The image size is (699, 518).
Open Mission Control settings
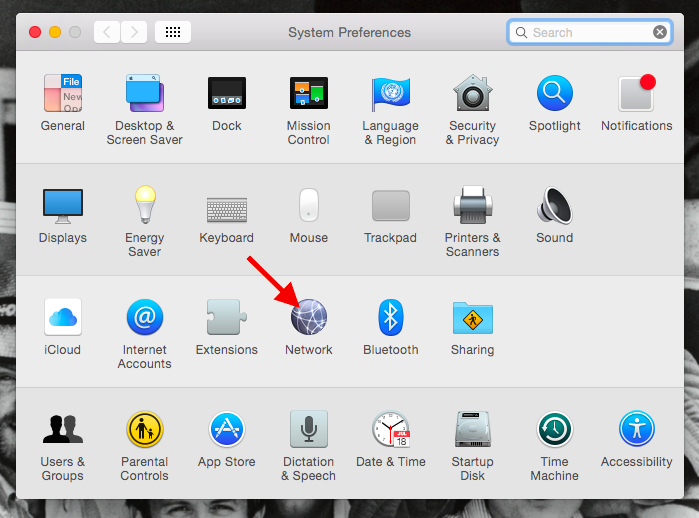click(x=308, y=94)
